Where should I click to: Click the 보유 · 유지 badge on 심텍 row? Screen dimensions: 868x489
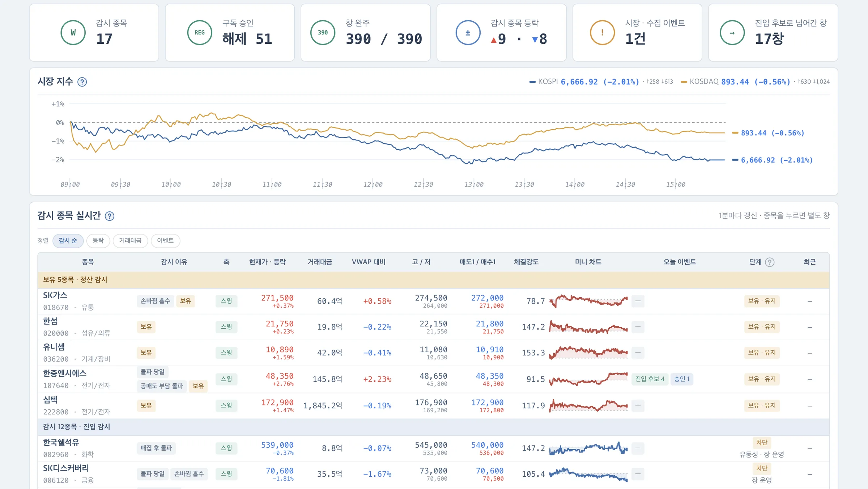762,405
